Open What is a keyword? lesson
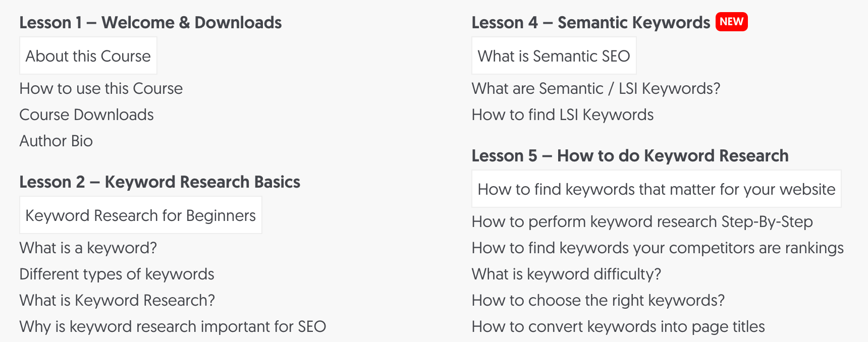Screen dimensions: 868x342 pos(88,248)
